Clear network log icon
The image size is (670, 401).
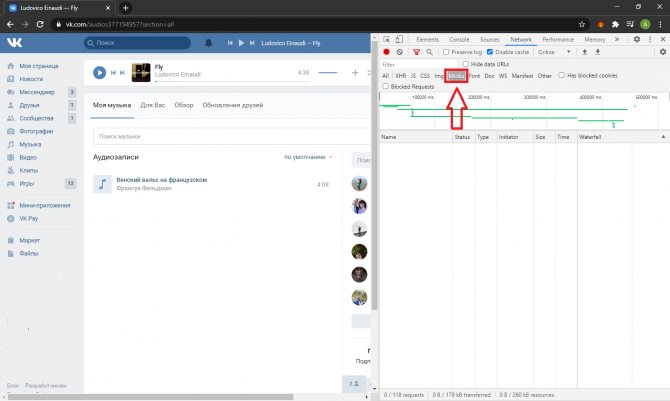coord(400,52)
